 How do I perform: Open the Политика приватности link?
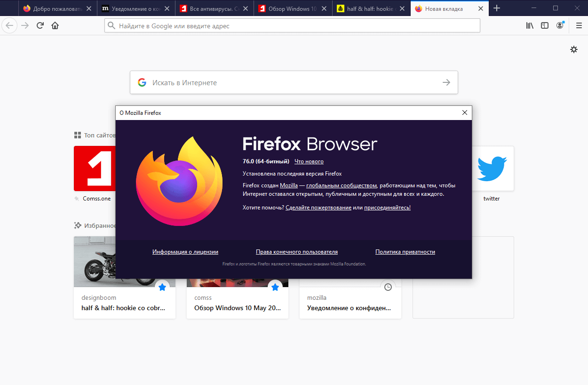coord(405,251)
